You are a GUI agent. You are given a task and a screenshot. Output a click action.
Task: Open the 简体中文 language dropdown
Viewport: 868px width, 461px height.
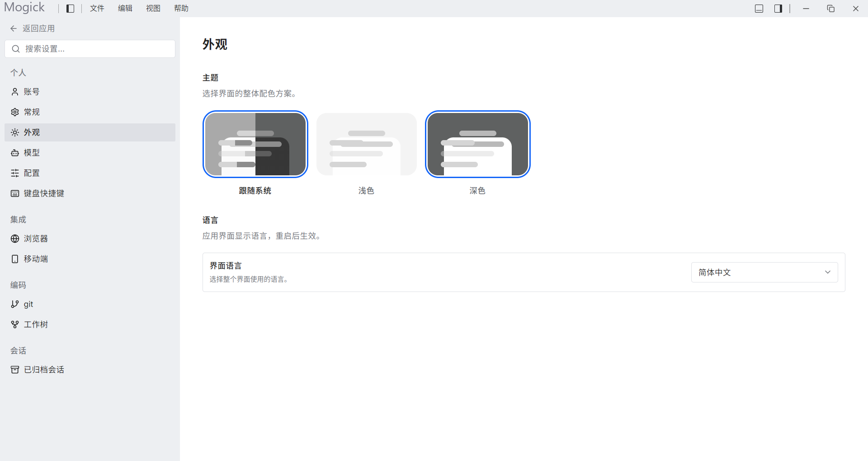(764, 272)
